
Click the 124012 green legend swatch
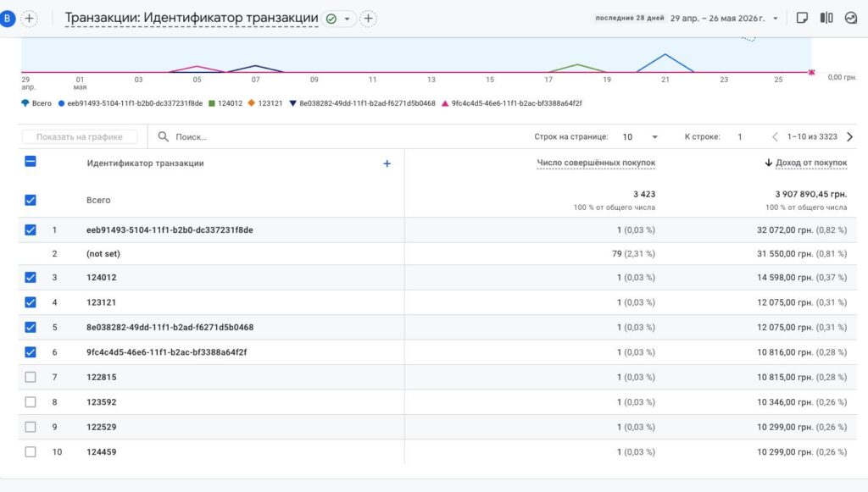tap(211, 103)
